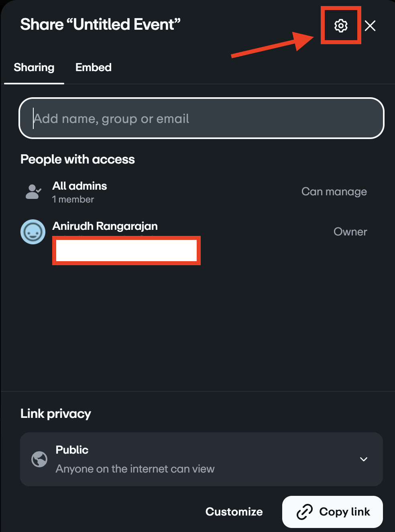Click the Owner role label

[350, 232]
